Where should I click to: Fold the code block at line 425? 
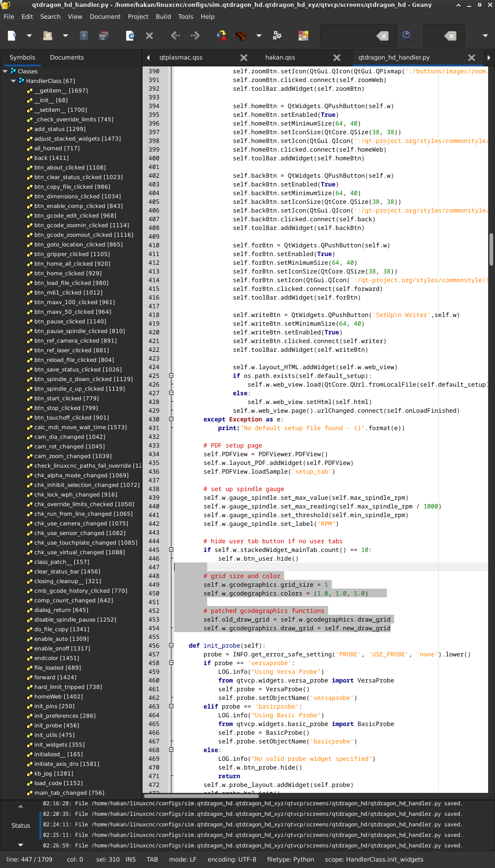tap(171, 376)
